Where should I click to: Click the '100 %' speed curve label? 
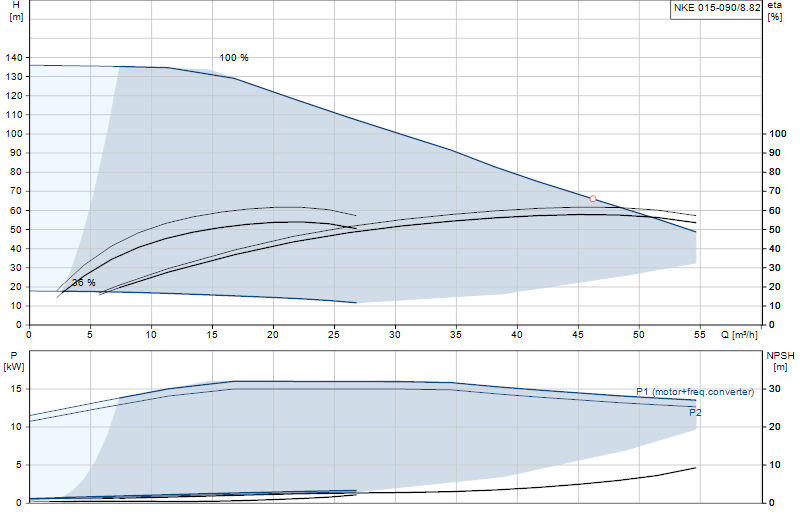click(234, 58)
